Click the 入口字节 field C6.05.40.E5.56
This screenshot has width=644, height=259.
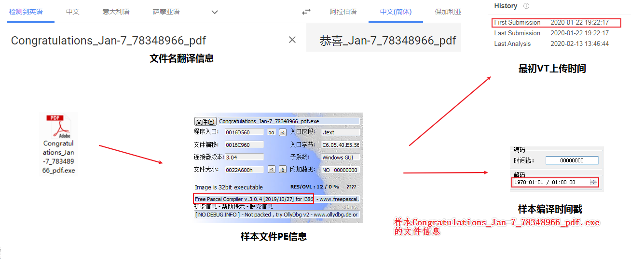pos(341,145)
